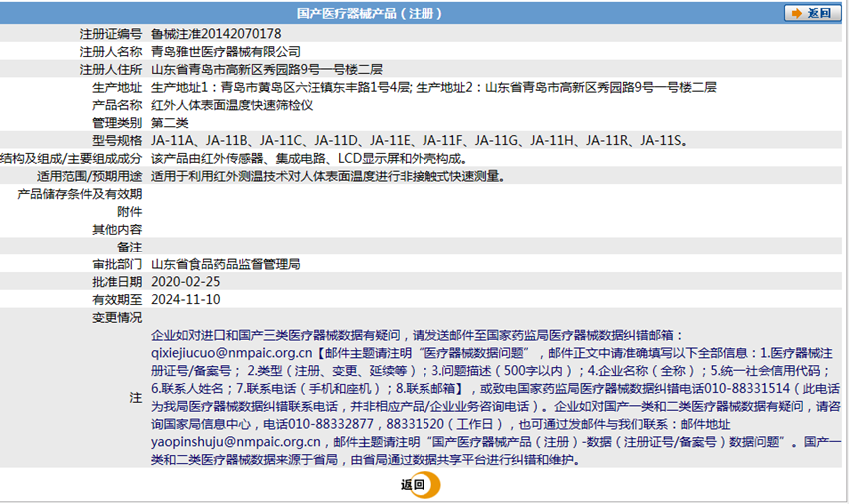The width and height of the screenshot is (849, 504).
Task: Select registrant name 青岛雅世医疗器械有限公司
Action: [226, 51]
